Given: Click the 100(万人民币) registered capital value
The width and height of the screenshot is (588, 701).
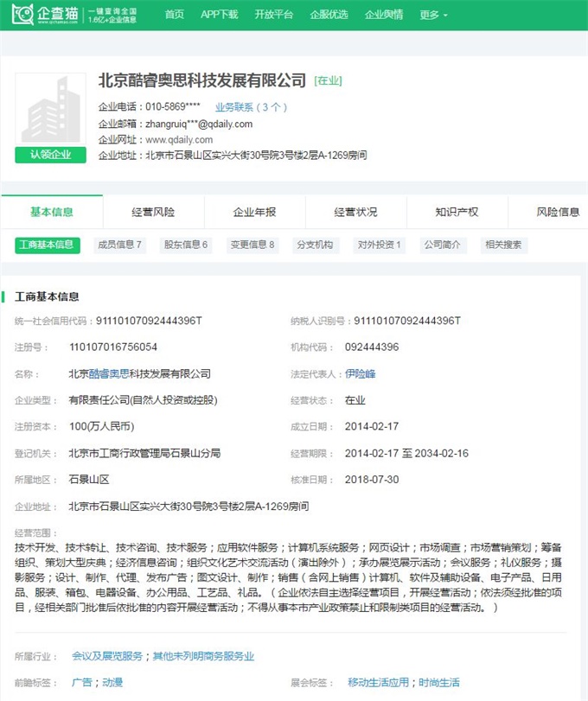Looking at the screenshot, I should [x=101, y=426].
